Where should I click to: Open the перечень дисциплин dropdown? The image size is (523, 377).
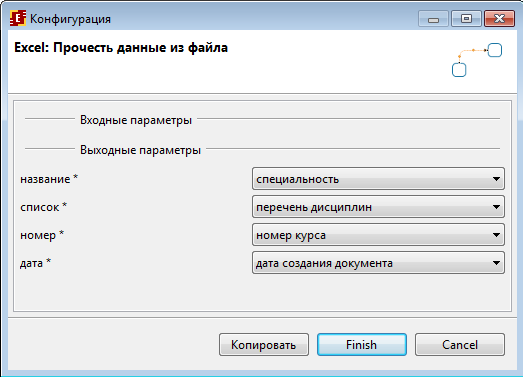378,207
